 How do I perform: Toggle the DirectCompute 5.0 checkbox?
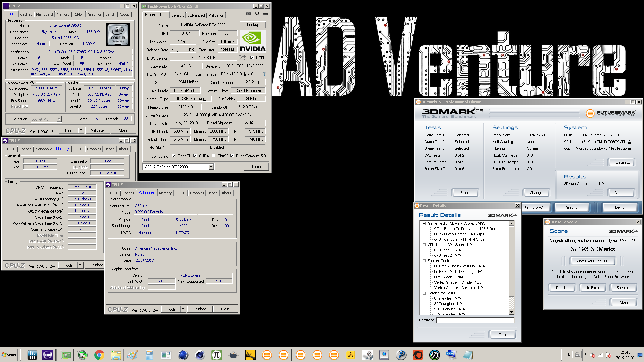click(232, 156)
